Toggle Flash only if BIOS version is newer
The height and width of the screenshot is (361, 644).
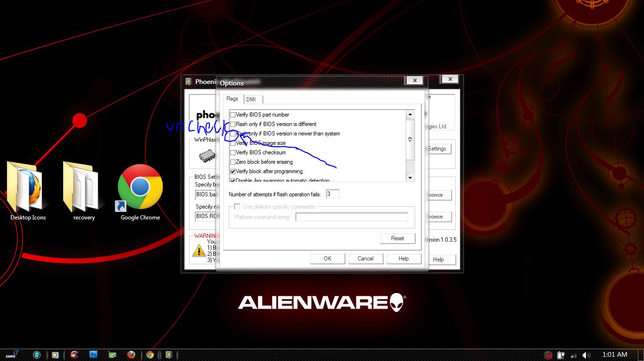coord(233,134)
